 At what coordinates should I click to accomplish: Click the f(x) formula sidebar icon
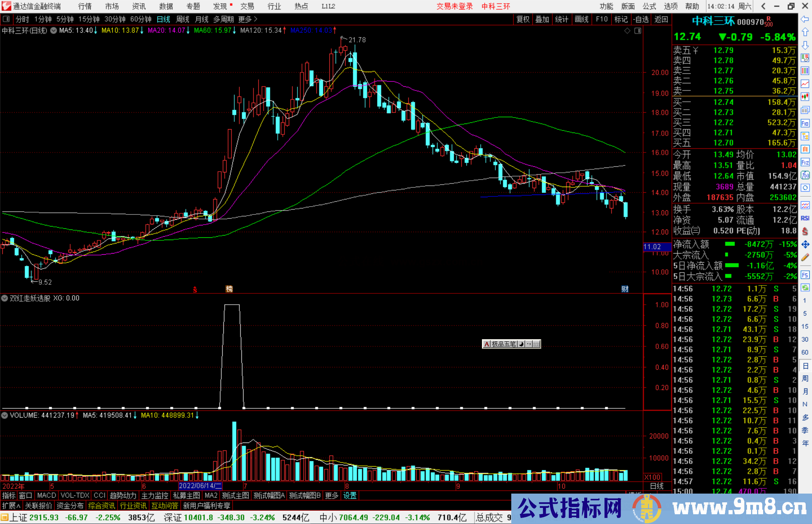(805, 175)
